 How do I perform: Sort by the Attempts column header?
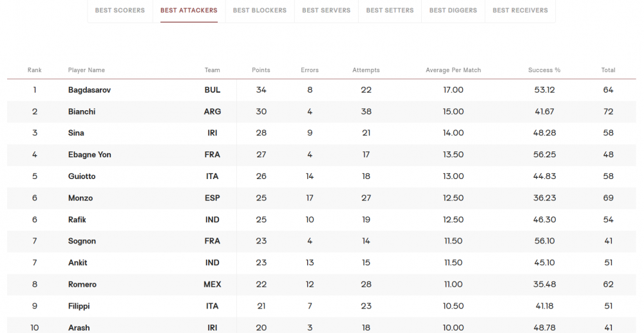pos(366,70)
